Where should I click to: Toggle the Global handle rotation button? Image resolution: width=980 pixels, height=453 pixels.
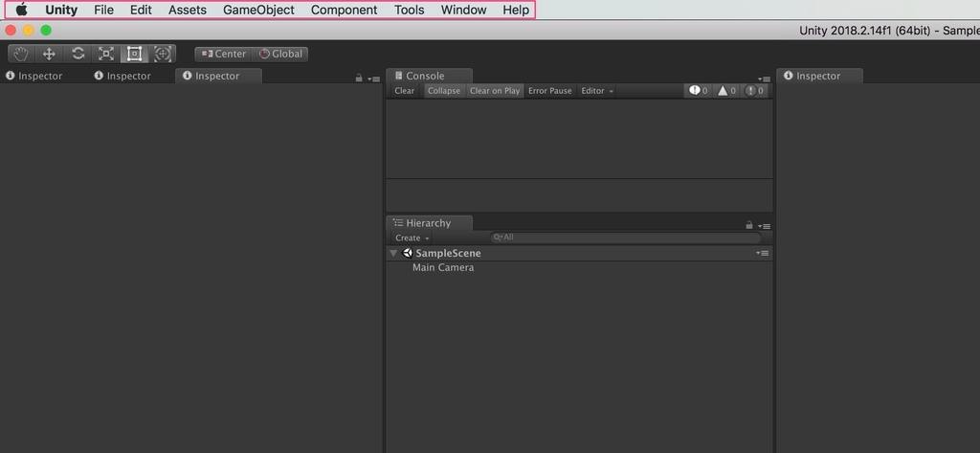[x=280, y=54]
